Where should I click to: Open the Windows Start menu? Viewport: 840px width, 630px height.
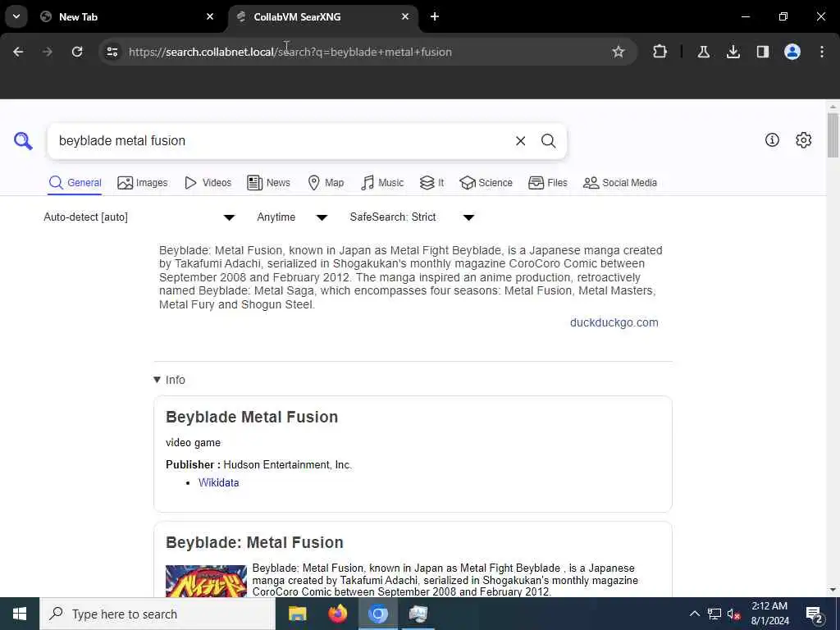coord(20,614)
